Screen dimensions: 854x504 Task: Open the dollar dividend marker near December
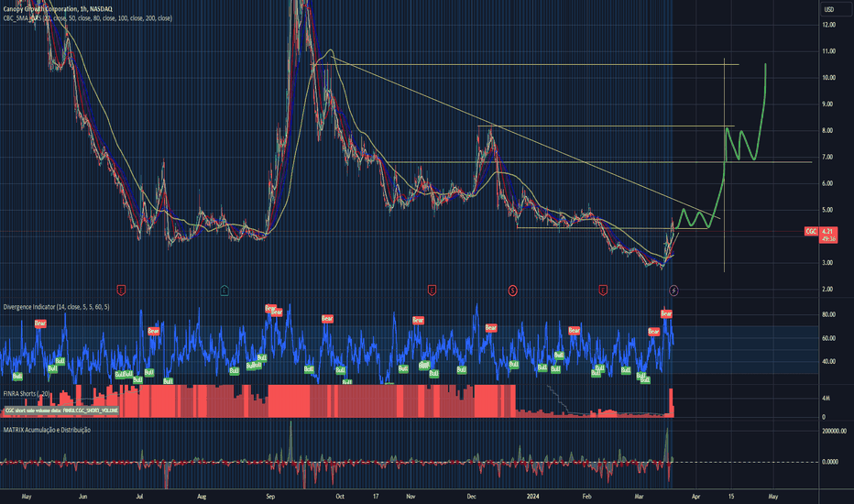[512, 290]
